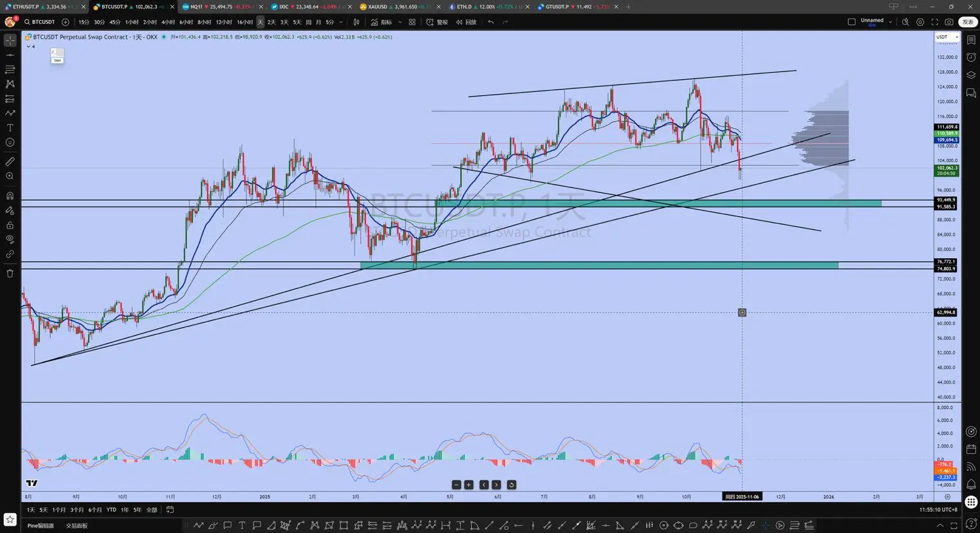Undo the last chart action
This screenshot has height=533, width=980.
coord(491,22)
